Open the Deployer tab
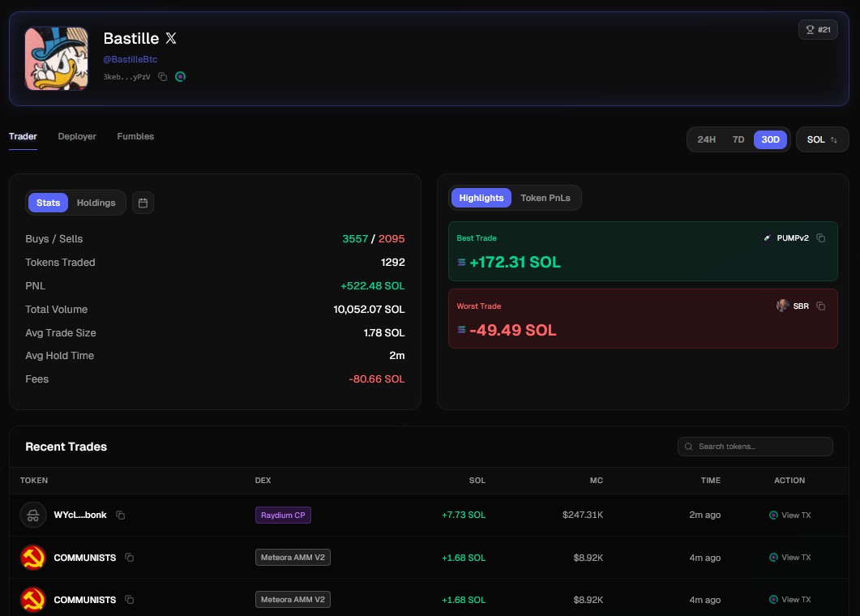 point(77,136)
